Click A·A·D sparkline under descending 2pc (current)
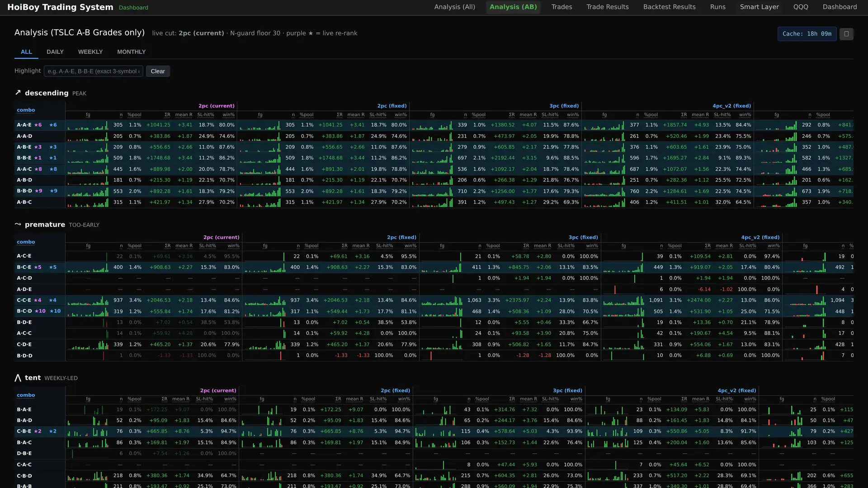Screen dimensions: 868x488 (x=88, y=136)
